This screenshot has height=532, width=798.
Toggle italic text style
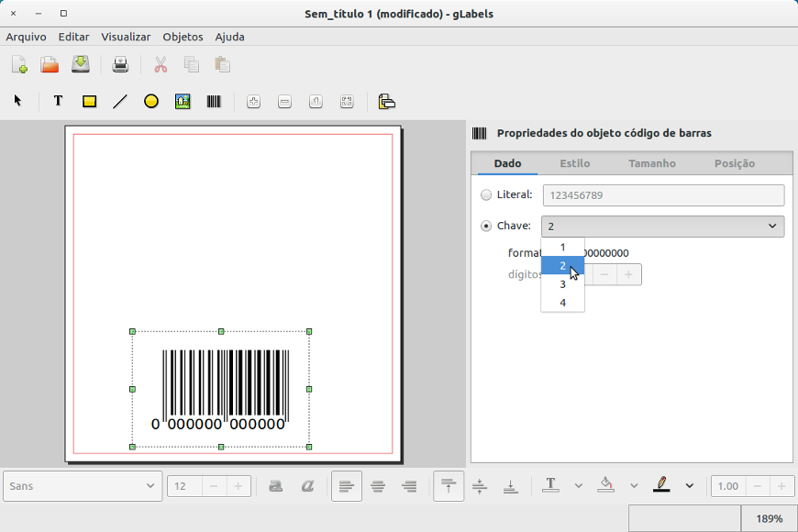tap(307, 486)
